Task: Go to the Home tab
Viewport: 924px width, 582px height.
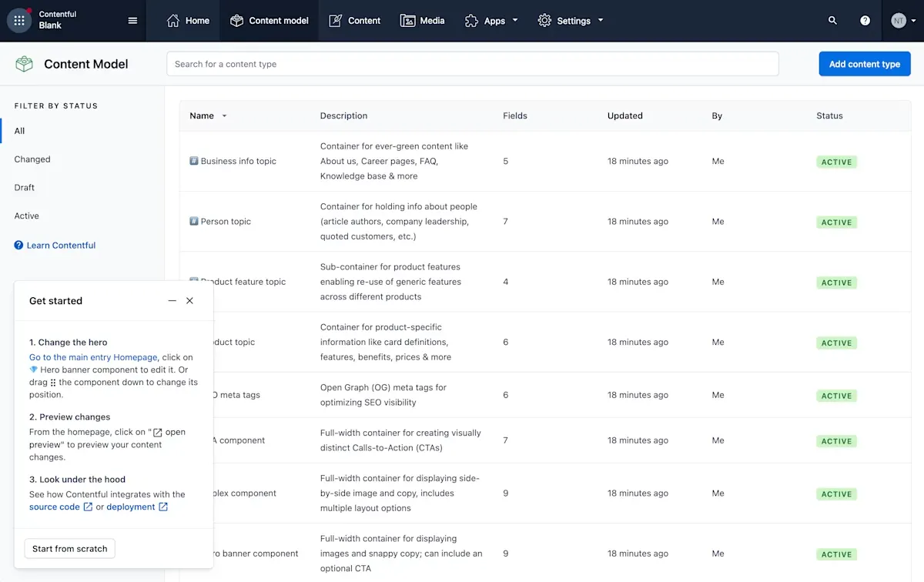Action: point(188,21)
